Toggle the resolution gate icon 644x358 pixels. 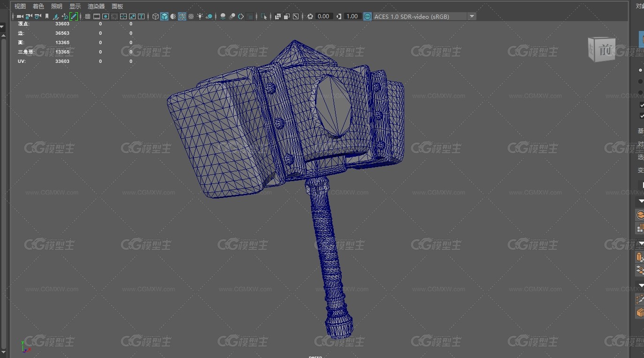coord(106,16)
